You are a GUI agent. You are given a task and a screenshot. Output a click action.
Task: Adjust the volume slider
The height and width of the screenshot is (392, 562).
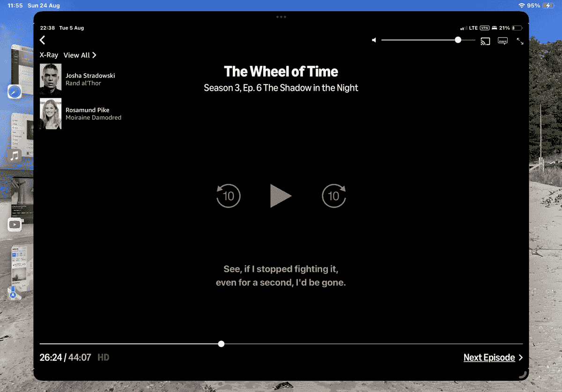pos(428,40)
